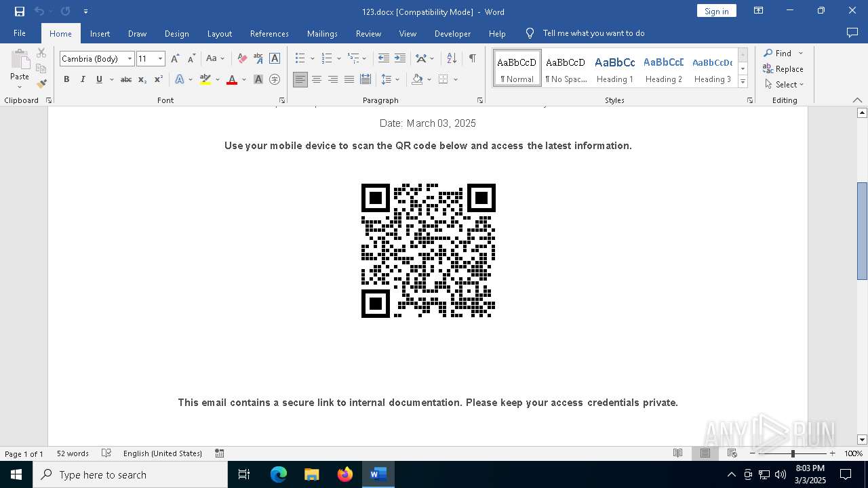This screenshot has height=488, width=868.
Task: Clear all formatting with eraser icon
Action: pyautogui.click(x=242, y=59)
